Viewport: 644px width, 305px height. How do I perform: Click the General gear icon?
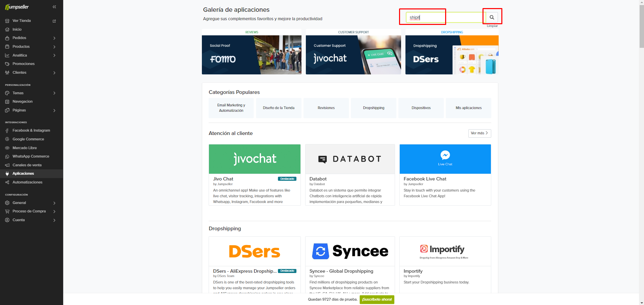(x=7, y=203)
